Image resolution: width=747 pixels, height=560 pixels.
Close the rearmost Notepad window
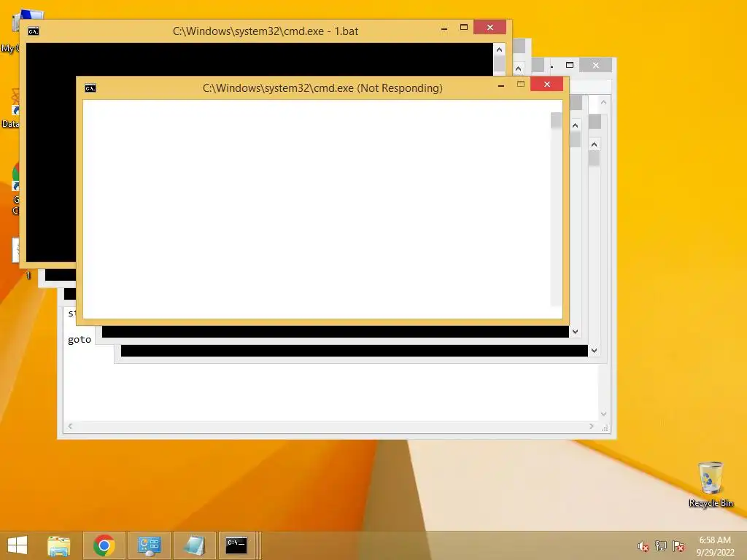coord(595,65)
